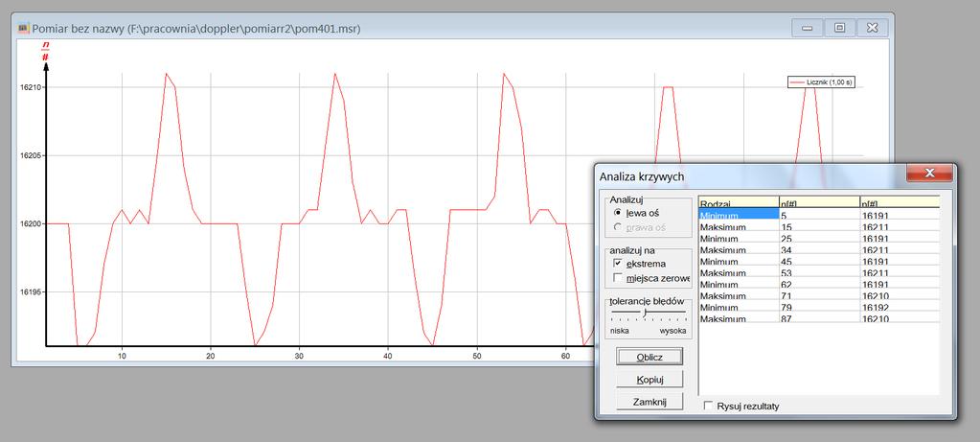Click the Analiza krzywych dialog title
Screen dimensions: 980x442
coord(641,177)
